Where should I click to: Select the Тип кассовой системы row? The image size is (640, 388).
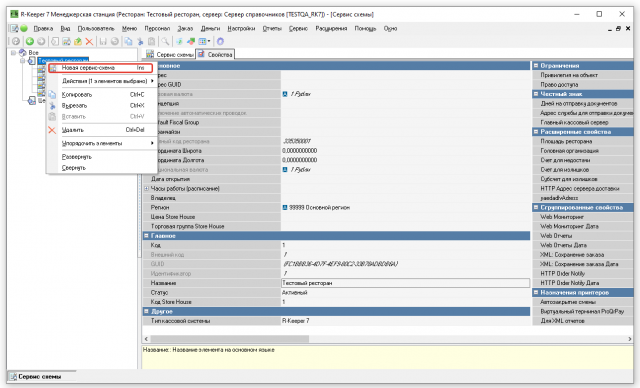(336, 321)
